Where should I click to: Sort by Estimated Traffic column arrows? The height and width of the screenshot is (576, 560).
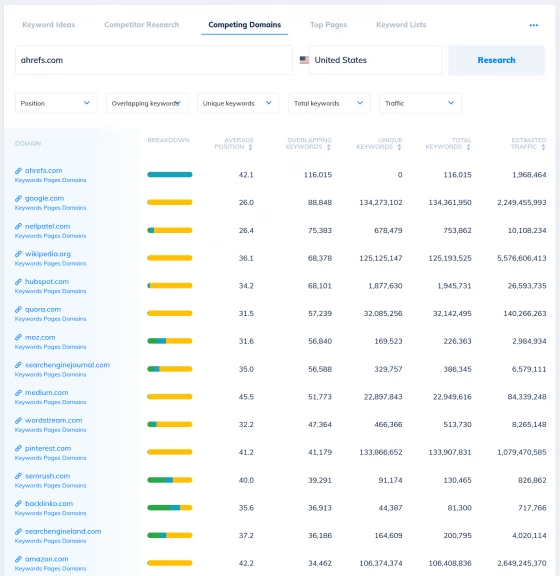543,147
